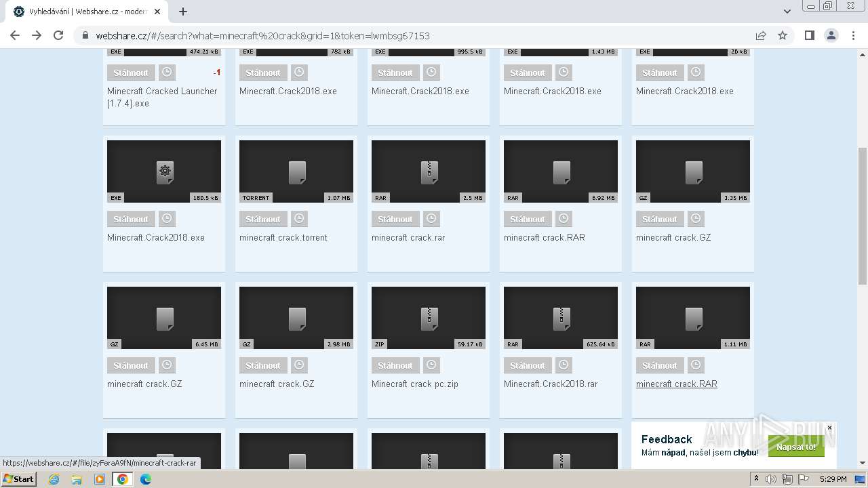Click Stáhnout for minecraft crack.GZ 6.45 MB
This screenshot has width=868, height=488.
coord(131,365)
